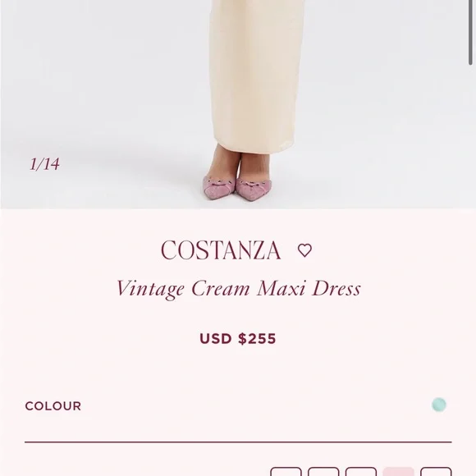Click the page scrollbar thumb
Image resolution: width=476 pixels, height=476 pixels.
[x=470, y=32]
